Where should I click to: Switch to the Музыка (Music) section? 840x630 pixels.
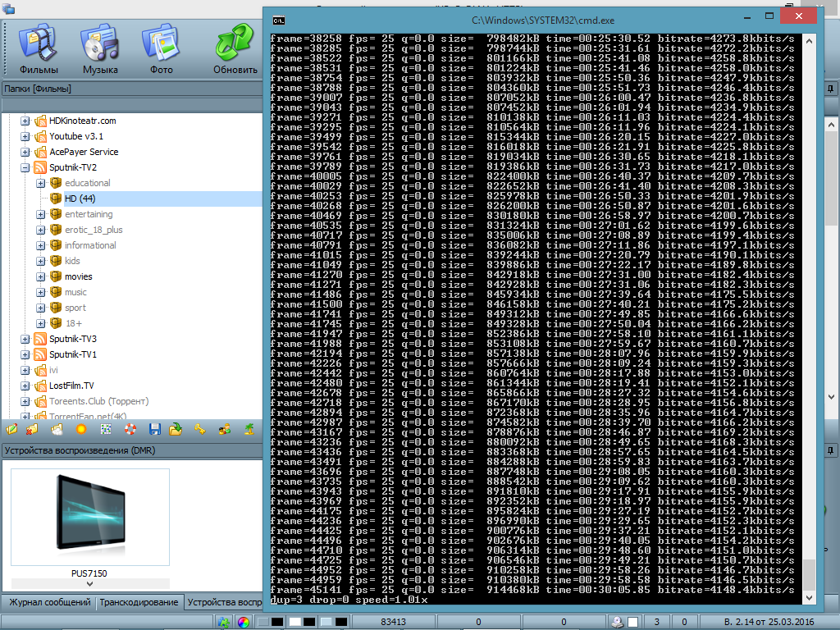click(x=100, y=49)
